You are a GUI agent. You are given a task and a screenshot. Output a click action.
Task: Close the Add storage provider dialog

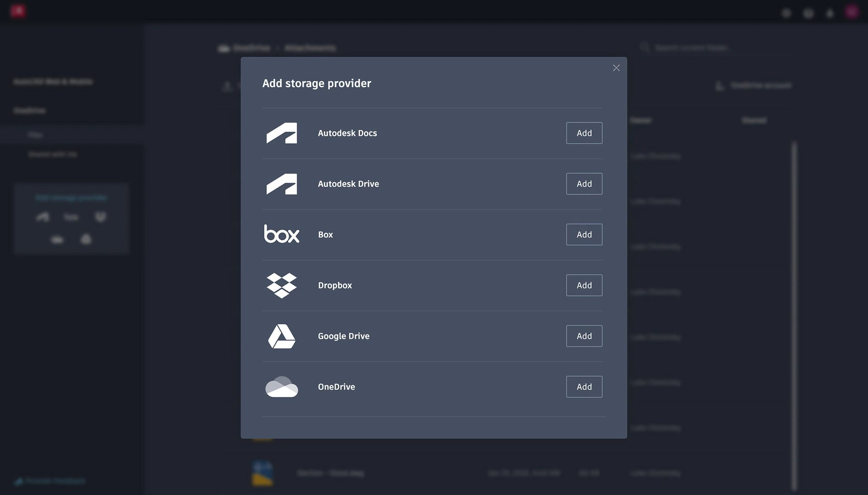(616, 67)
